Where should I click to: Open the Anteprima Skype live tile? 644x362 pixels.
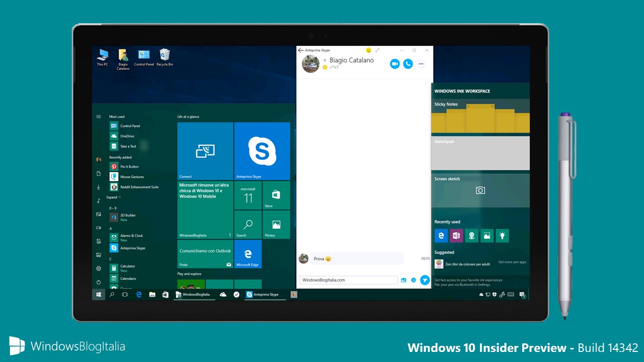point(262,151)
